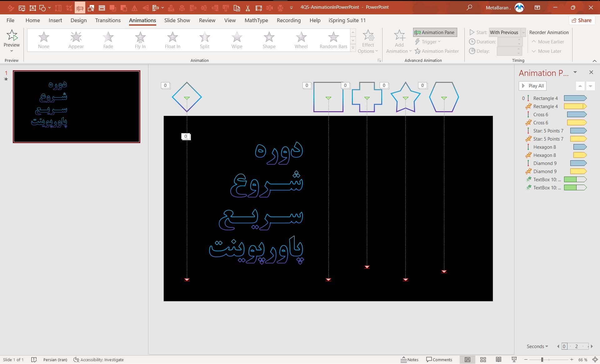Image resolution: width=600 pixels, height=364 pixels.
Task: Close the Animation Pane
Action: coord(591,72)
